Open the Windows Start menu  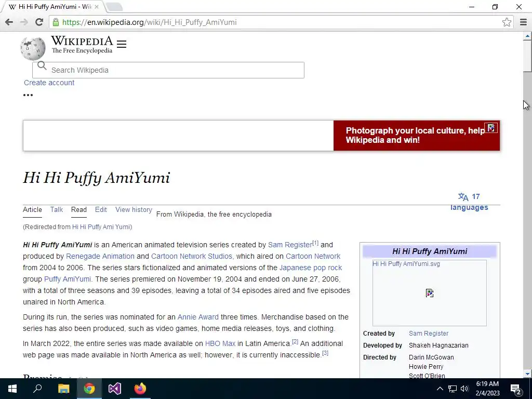[x=12, y=389]
